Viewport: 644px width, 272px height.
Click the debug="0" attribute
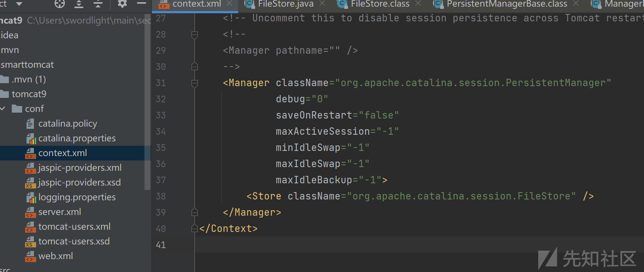click(302, 99)
